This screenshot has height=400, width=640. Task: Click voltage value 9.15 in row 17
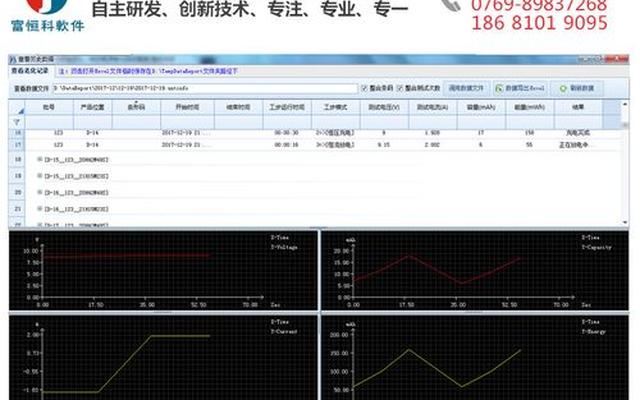384,145
